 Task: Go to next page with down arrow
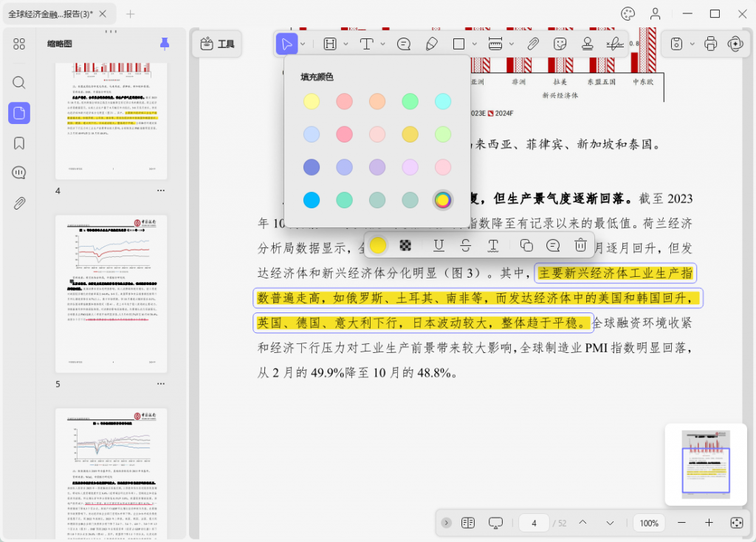(610, 523)
